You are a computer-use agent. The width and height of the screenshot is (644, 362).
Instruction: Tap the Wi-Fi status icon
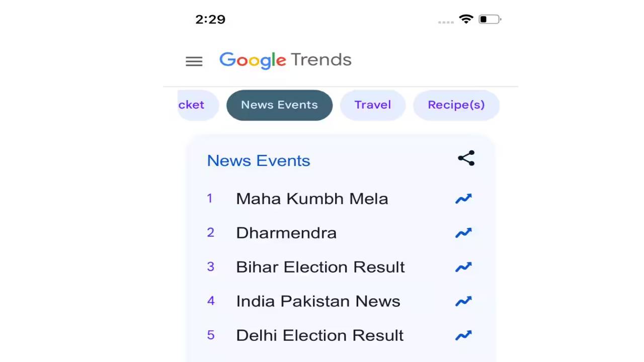(x=466, y=20)
